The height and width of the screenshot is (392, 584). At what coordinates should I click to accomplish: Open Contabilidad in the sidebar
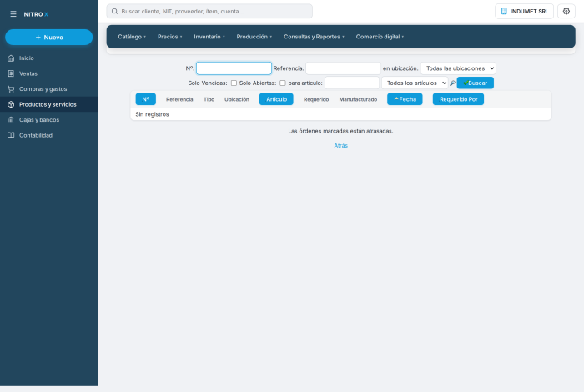(x=48, y=135)
